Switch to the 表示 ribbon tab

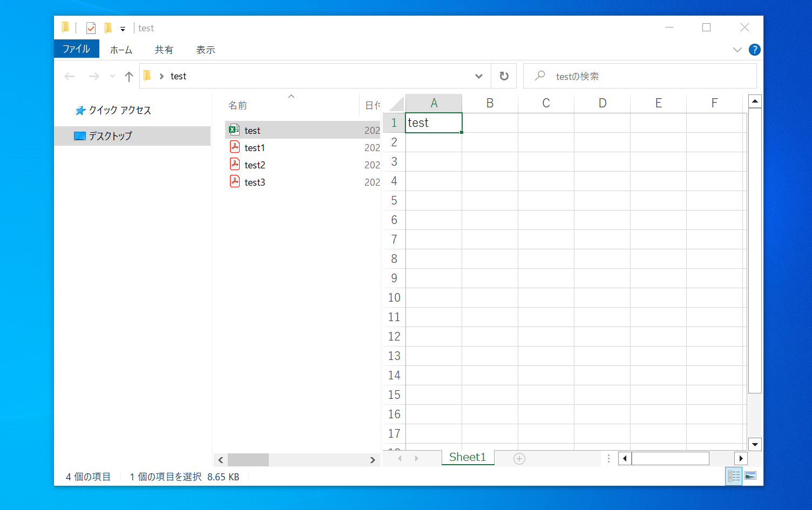coord(205,50)
